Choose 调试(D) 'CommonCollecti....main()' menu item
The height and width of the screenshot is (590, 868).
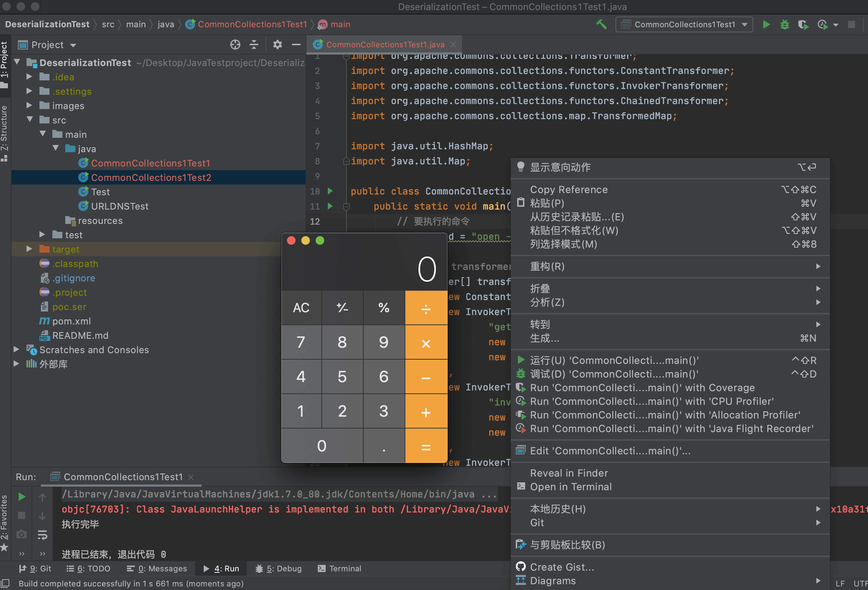coord(670,374)
